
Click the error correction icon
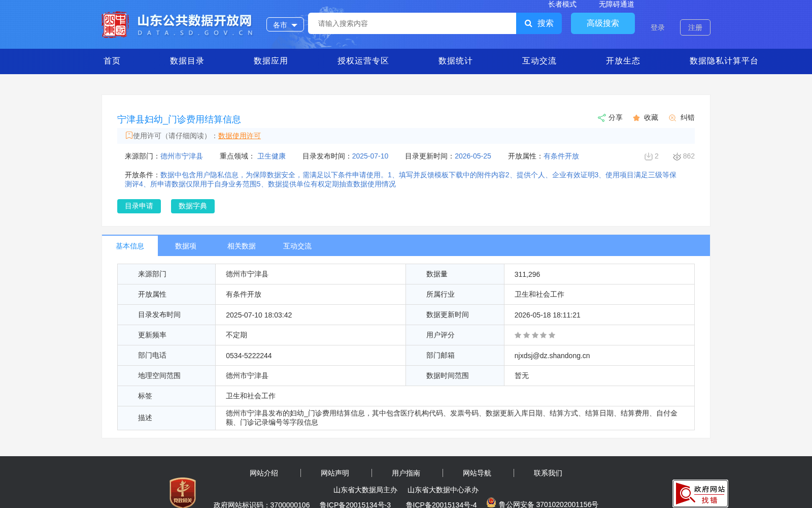(672, 118)
